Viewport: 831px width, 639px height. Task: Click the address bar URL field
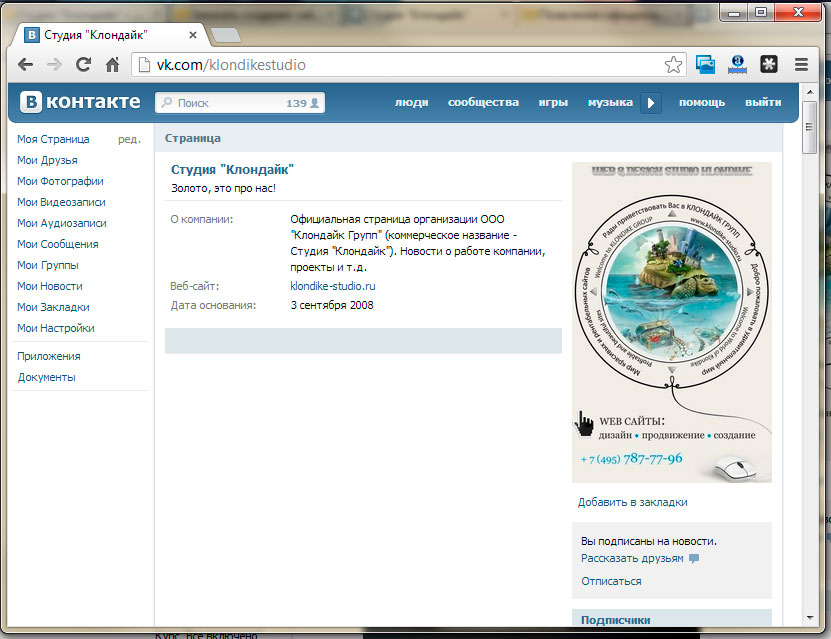tap(408, 65)
